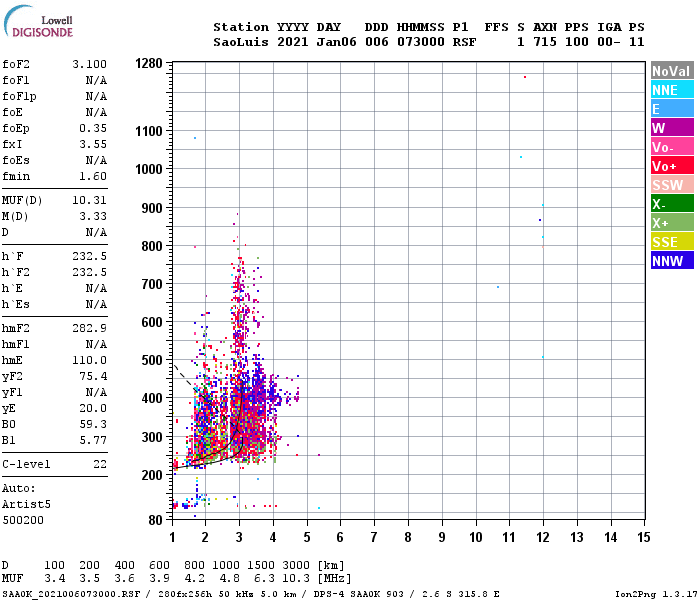This screenshot has width=700, height=600.
Task: Select the NoVal legend swatch
Action: (672, 71)
